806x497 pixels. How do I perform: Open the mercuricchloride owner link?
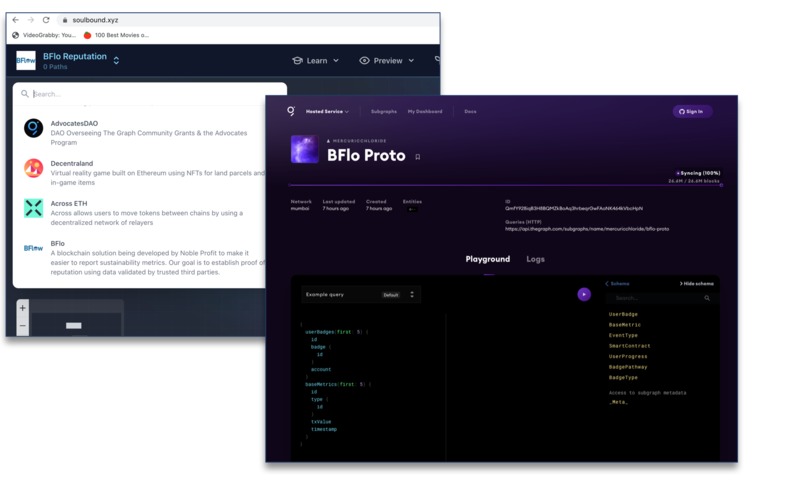tap(357, 141)
